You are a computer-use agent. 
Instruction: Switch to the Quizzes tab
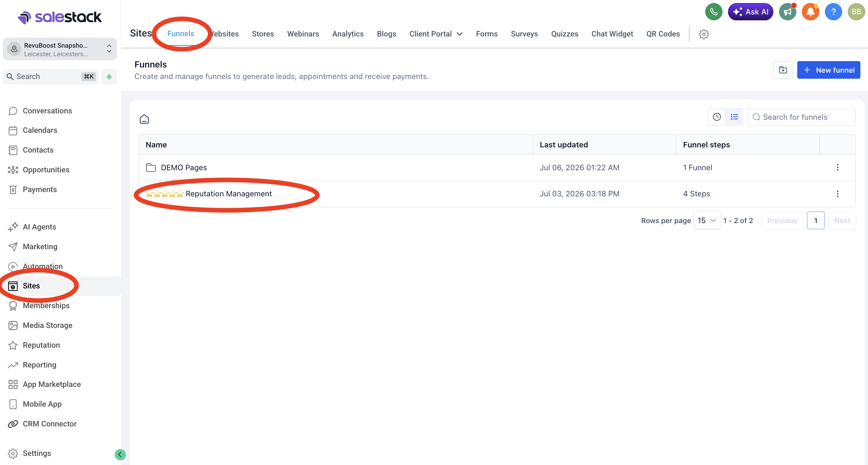pyautogui.click(x=564, y=34)
